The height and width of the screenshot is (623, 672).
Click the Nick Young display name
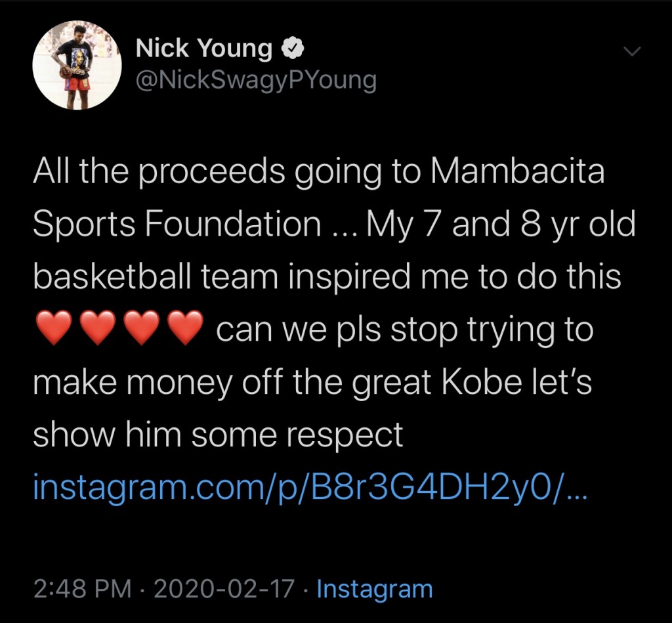(x=203, y=47)
